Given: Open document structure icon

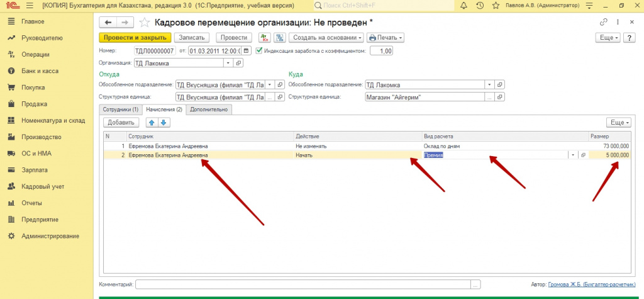Looking at the screenshot, I should click(x=280, y=37).
